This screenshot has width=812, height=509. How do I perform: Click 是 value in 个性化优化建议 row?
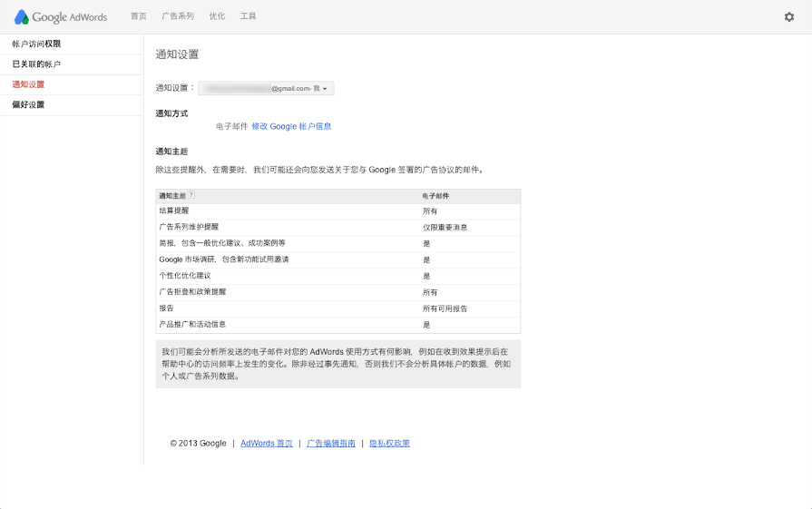coord(426,276)
